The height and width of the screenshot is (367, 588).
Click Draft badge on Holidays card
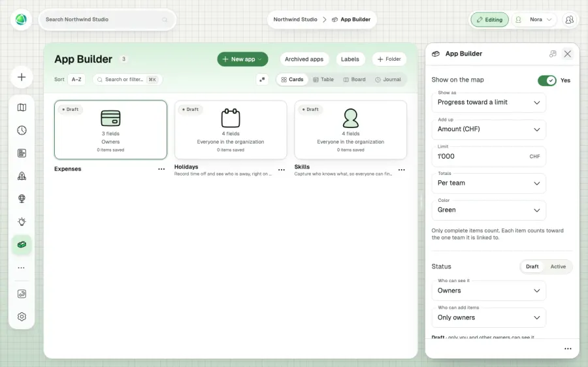point(190,110)
